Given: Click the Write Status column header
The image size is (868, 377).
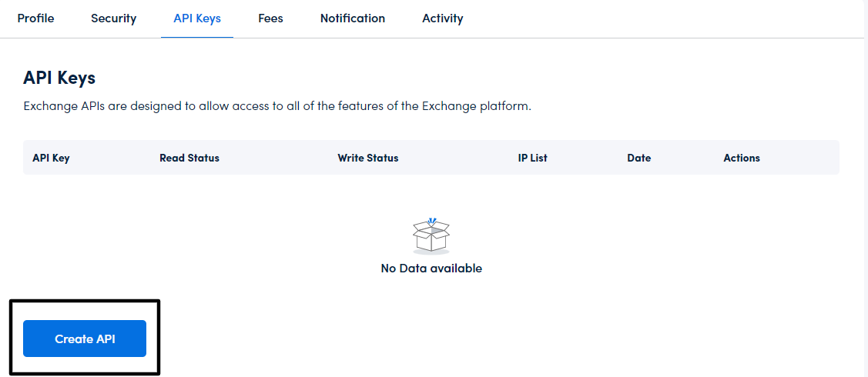Looking at the screenshot, I should point(368,158).
